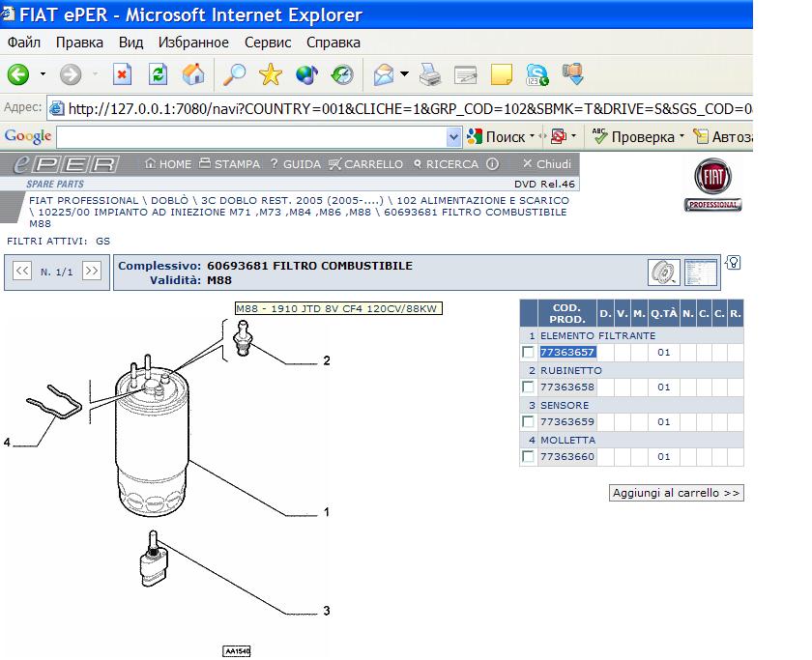The height and width of the screenshot is (660, 812).
Task: Click the ePER info icon after RICERCA
Action: click(492, 164)
